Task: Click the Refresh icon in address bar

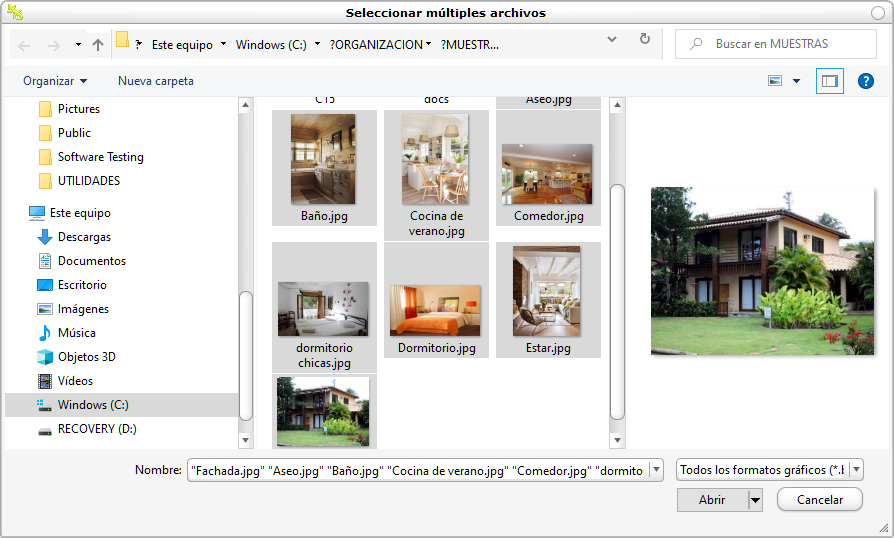Action: pos(644,40)
